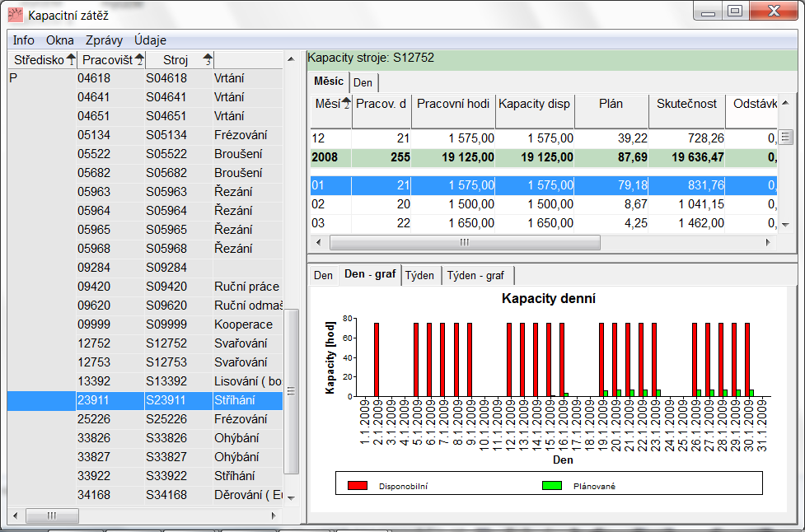Select month row 03

544,223
